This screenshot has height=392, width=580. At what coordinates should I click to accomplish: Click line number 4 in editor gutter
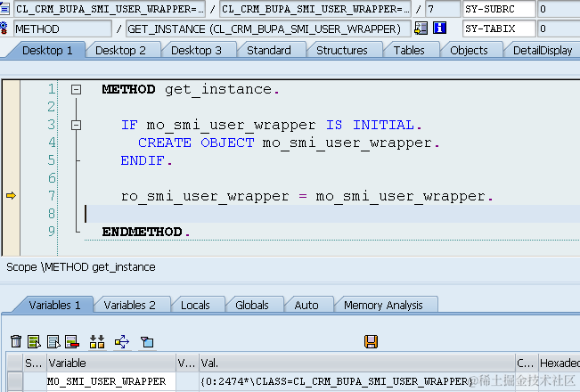(x=52, y=143)
